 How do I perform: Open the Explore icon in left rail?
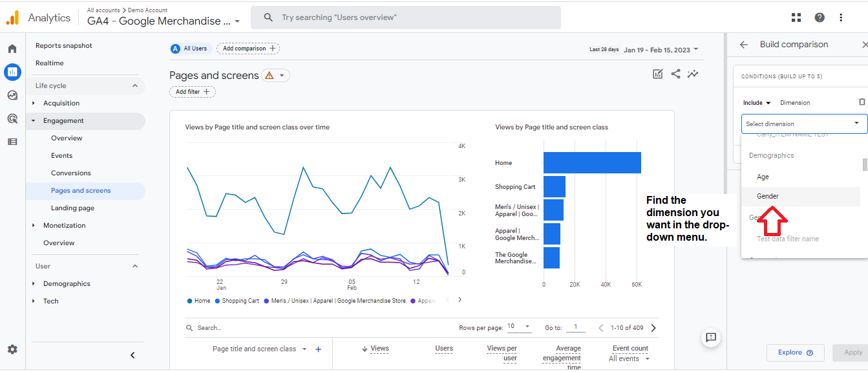(12, 95)
